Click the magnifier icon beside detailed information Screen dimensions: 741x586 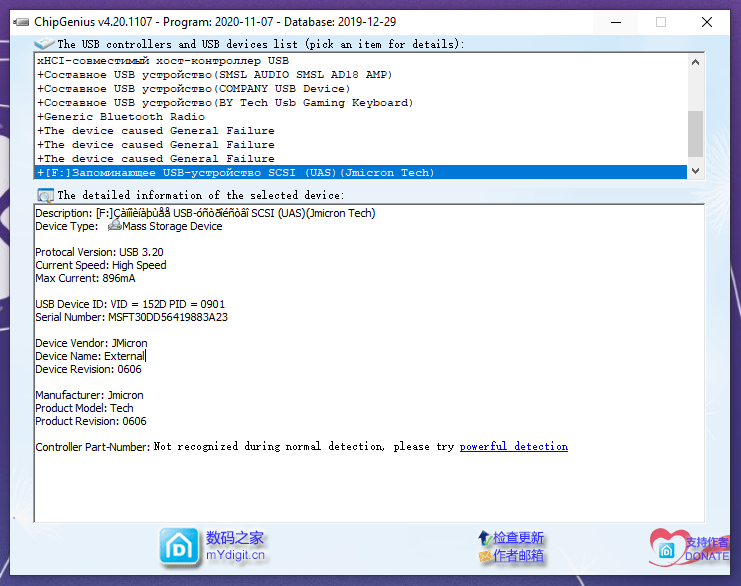(45, 195)
